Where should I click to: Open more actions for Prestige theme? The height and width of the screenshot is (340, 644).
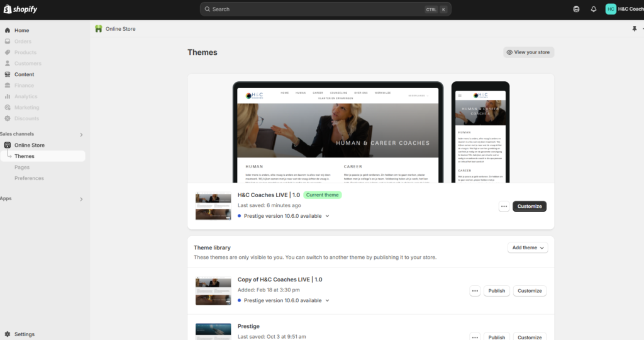(x=475, y=337)
